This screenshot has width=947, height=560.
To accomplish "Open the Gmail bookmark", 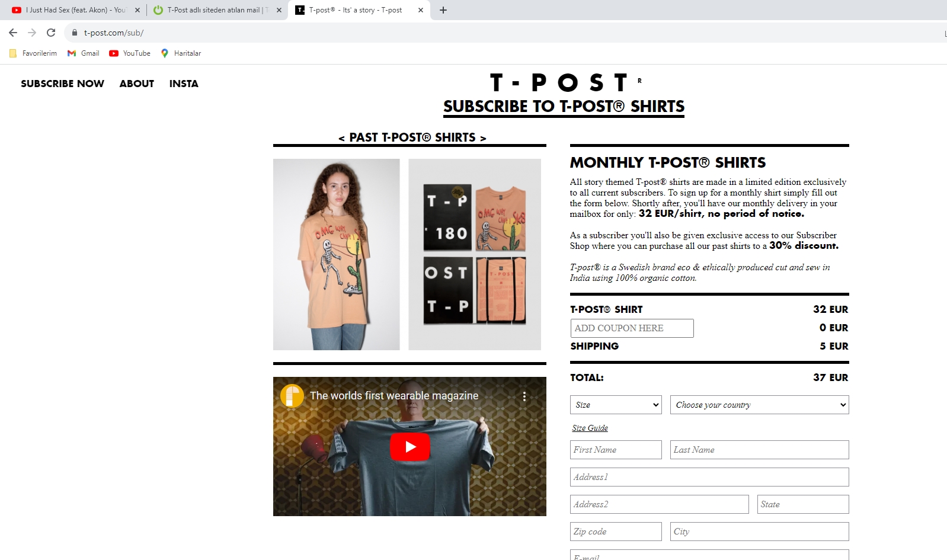I will (83, 53).
